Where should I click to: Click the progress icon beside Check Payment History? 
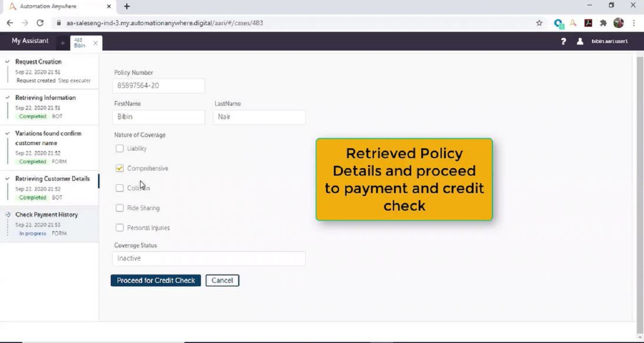[x=8, y=214]
